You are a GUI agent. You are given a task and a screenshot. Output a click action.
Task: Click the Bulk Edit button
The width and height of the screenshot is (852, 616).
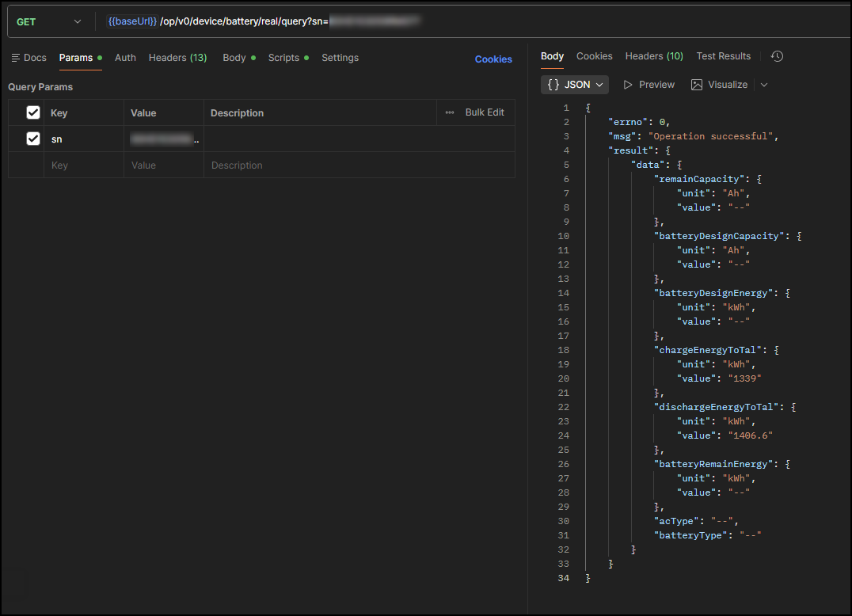pos(485,112)
